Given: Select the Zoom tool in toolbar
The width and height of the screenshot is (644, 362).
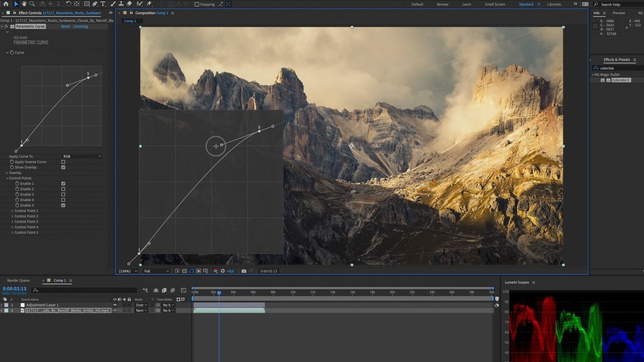Looking at the screenshot, I should (x=32, y=4).
